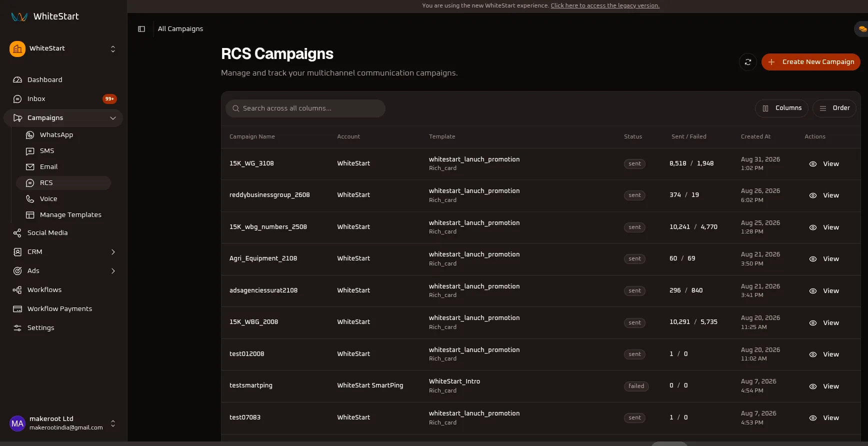Click Create New Campaign button
The height and width of the screenshot is (446, 868).
[x=810, y=62]
